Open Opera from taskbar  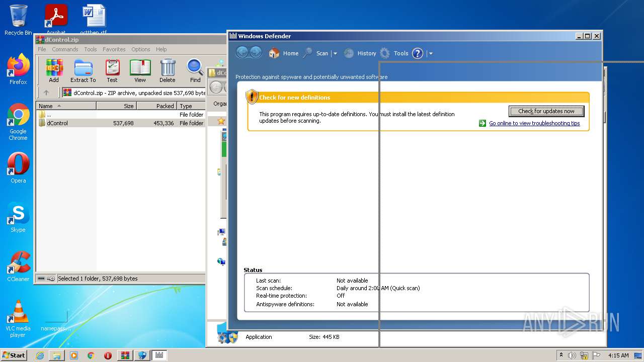pos(108,355)
